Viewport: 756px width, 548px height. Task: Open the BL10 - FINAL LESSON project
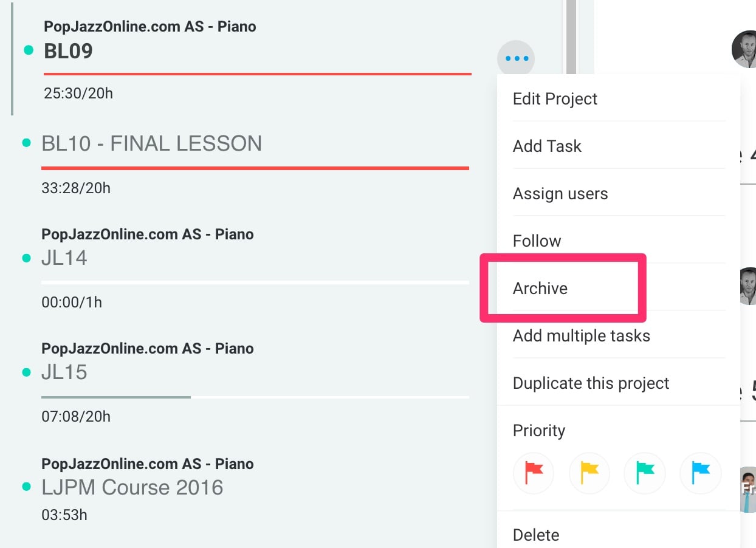[x=151, y=143]
